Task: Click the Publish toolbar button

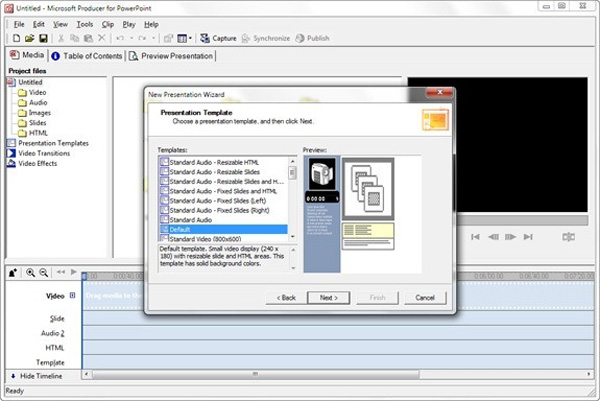Action: tap(313, 38)
